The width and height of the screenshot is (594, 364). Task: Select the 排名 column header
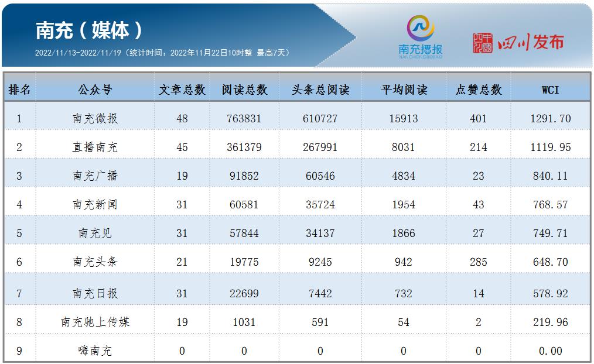[x=19, y=90]
